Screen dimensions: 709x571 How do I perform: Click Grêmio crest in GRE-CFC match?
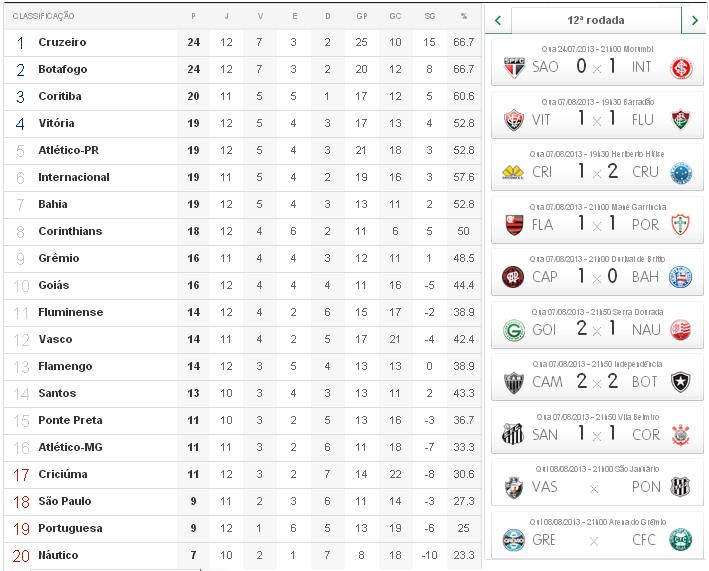pyautogui.click(x=513, y=539)
